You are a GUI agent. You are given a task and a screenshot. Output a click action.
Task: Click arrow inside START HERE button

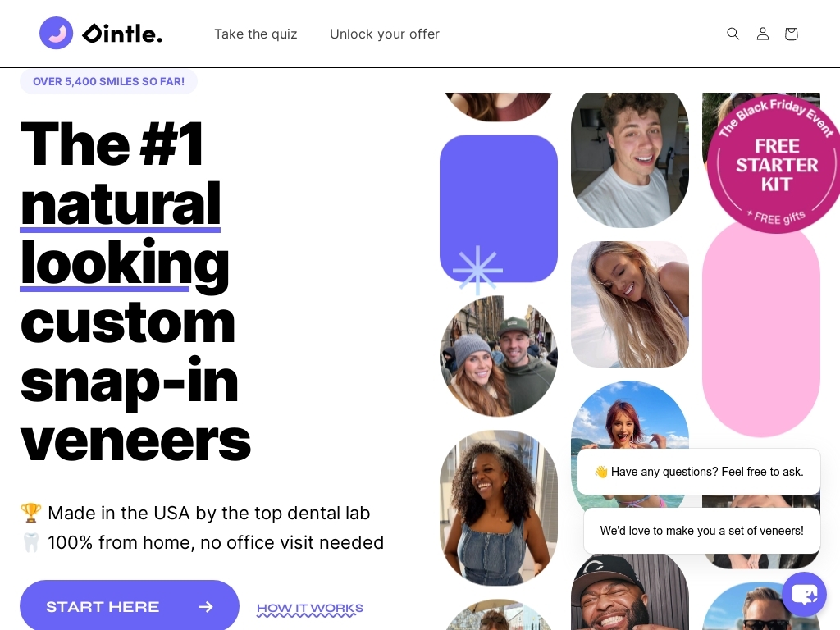point(206,606)
